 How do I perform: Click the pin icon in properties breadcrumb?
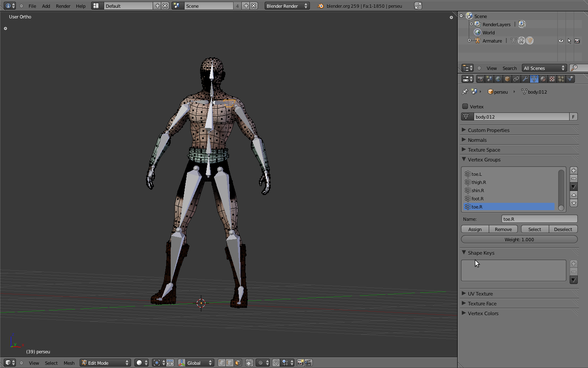point(465,92)
